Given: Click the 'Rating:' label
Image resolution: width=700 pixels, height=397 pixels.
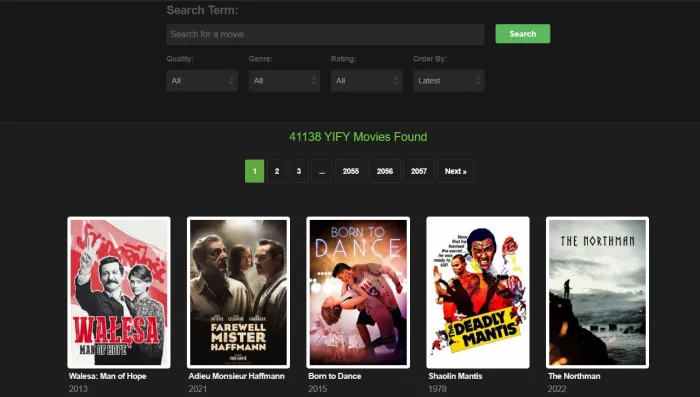Looking at the screenshot, I should pyautogui.click(x=343, y=59).
